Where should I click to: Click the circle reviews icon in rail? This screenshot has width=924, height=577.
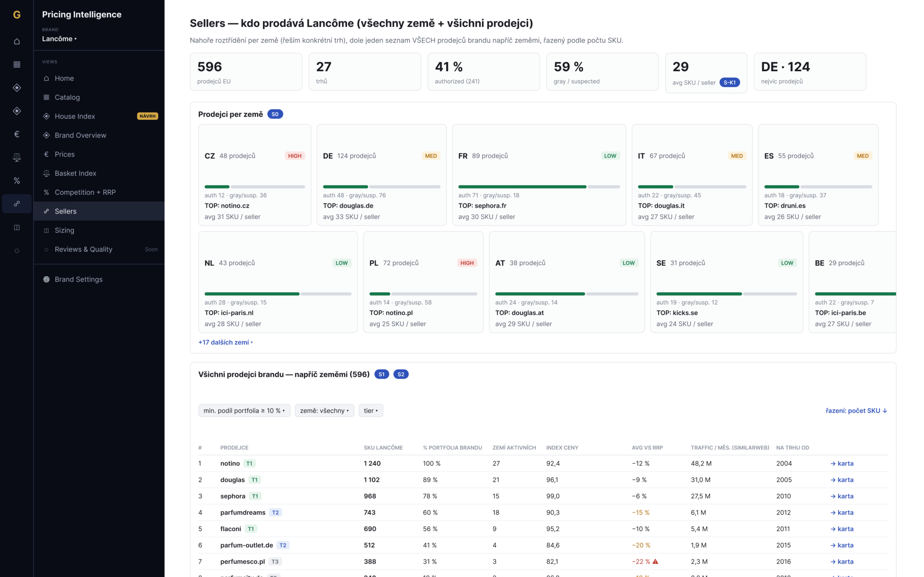point(17,251)
